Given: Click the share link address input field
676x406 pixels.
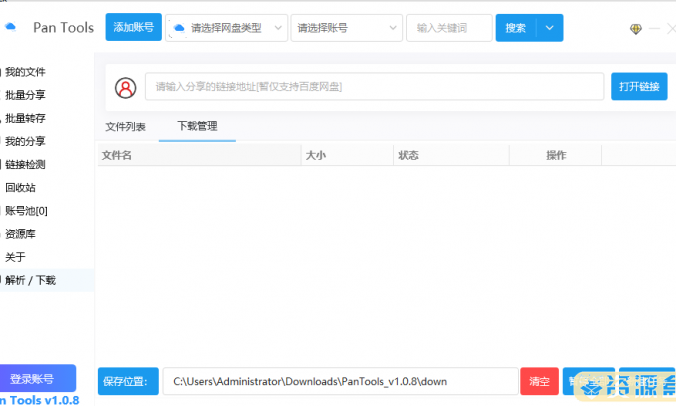Looking at the screenshot, I should click(x=374, y=87).
